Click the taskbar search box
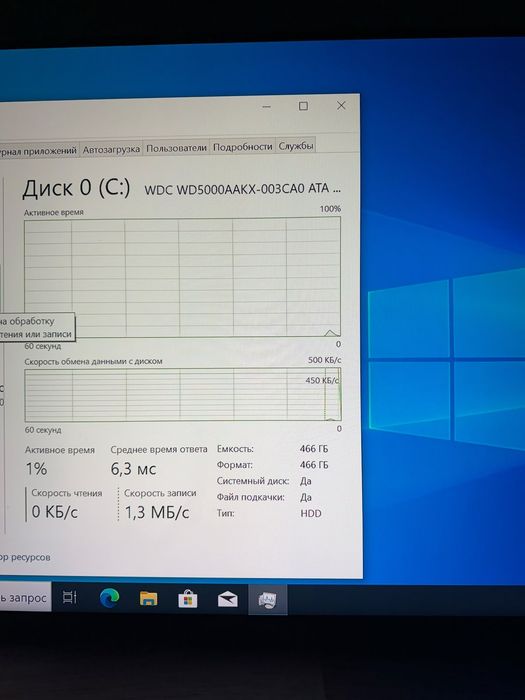 click(x=25, y=597)
